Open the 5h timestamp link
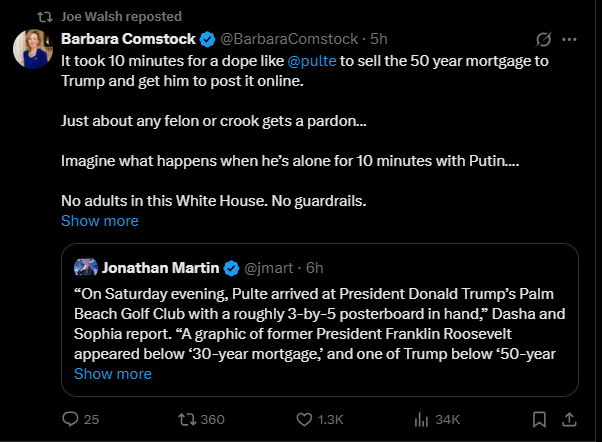The height and width of the screenshot is (442, 602). tap(379, 40)
